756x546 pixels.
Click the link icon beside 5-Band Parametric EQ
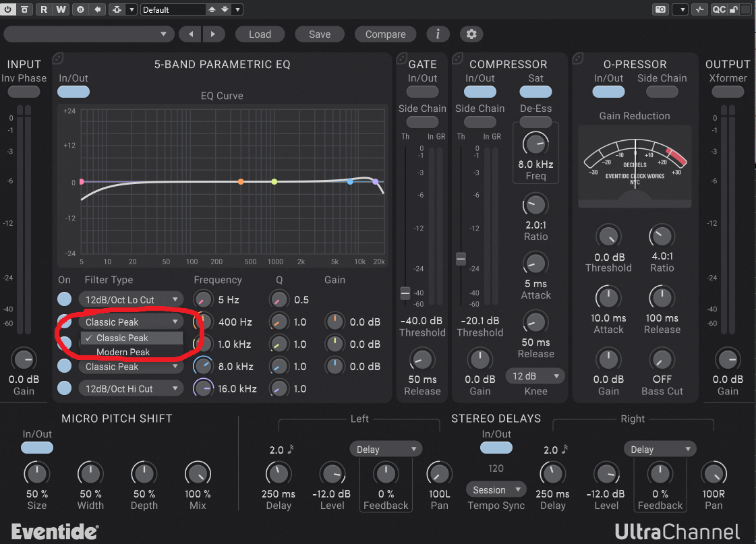pyautogui.click(x=58, y=59)
